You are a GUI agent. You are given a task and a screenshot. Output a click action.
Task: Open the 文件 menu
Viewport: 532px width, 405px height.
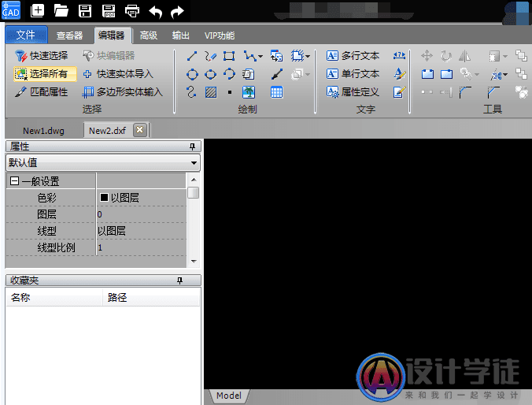(26, 35)
